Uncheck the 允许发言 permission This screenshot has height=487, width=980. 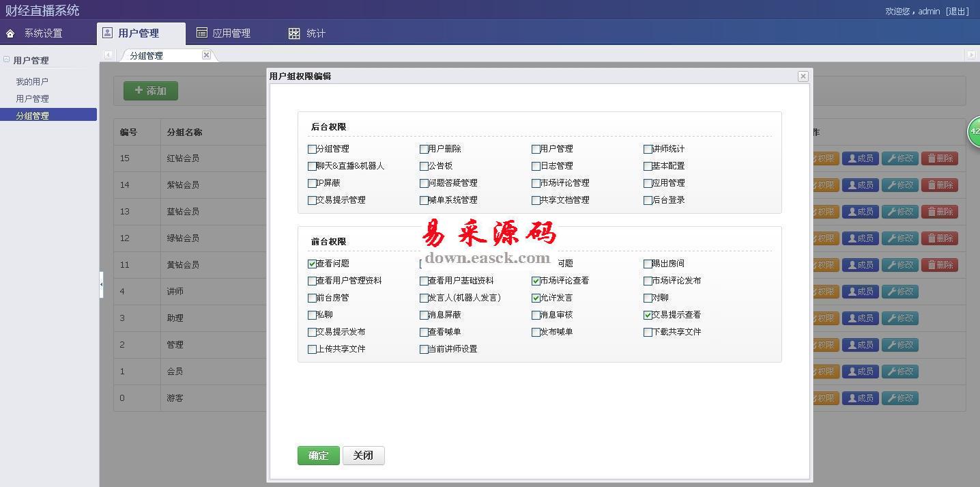pos(536,298)
